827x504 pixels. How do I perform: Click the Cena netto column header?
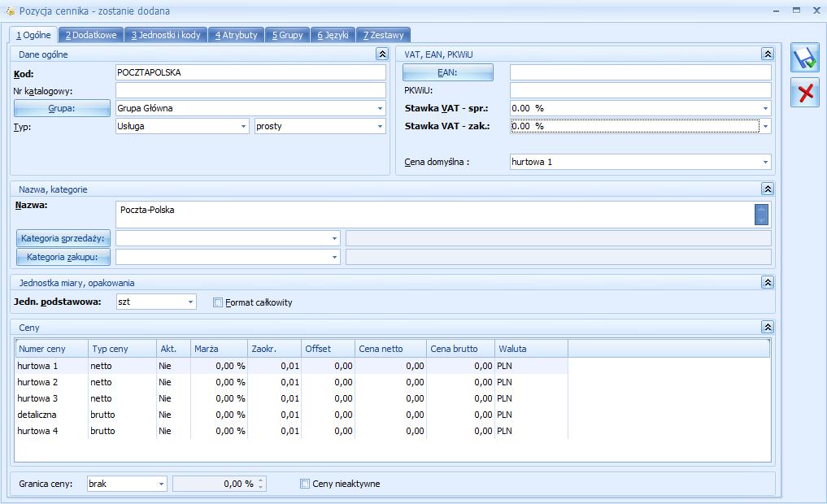pos(390,349)
